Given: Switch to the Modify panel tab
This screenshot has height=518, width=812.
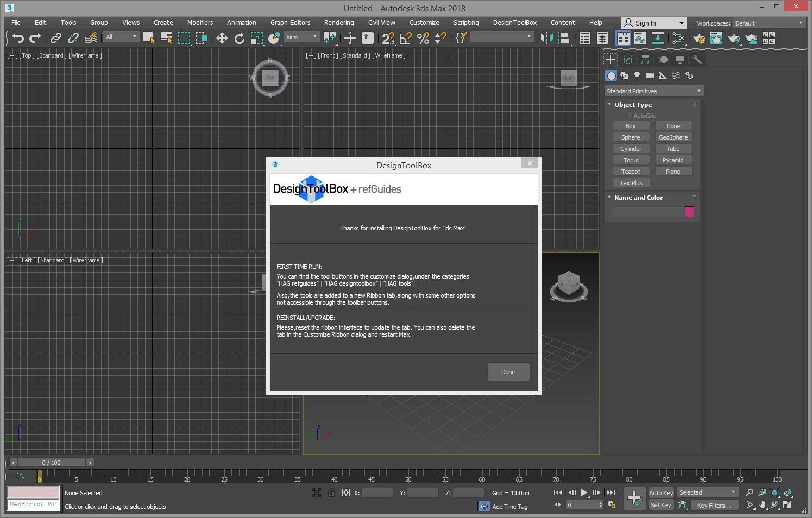Looking at the screenshot, I should 628,60.
